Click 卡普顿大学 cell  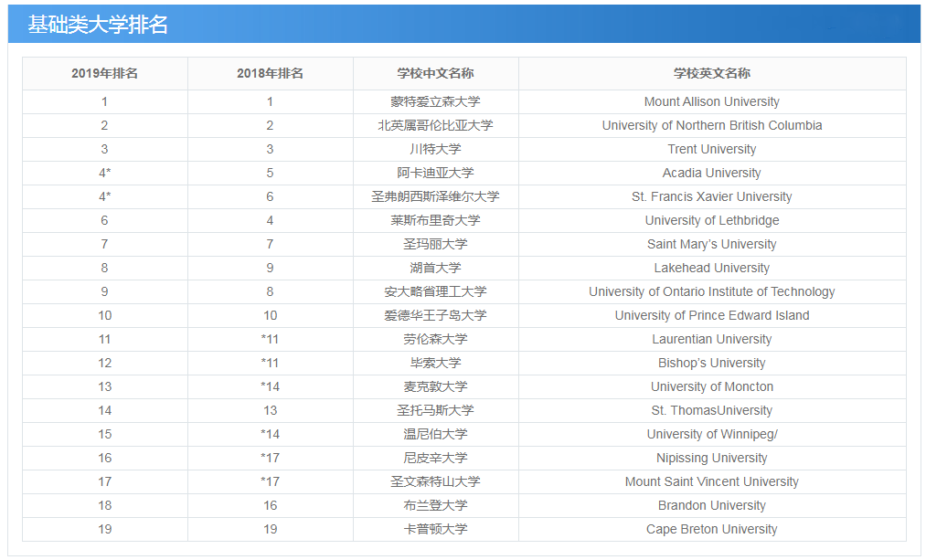click(x=435, y=529)
